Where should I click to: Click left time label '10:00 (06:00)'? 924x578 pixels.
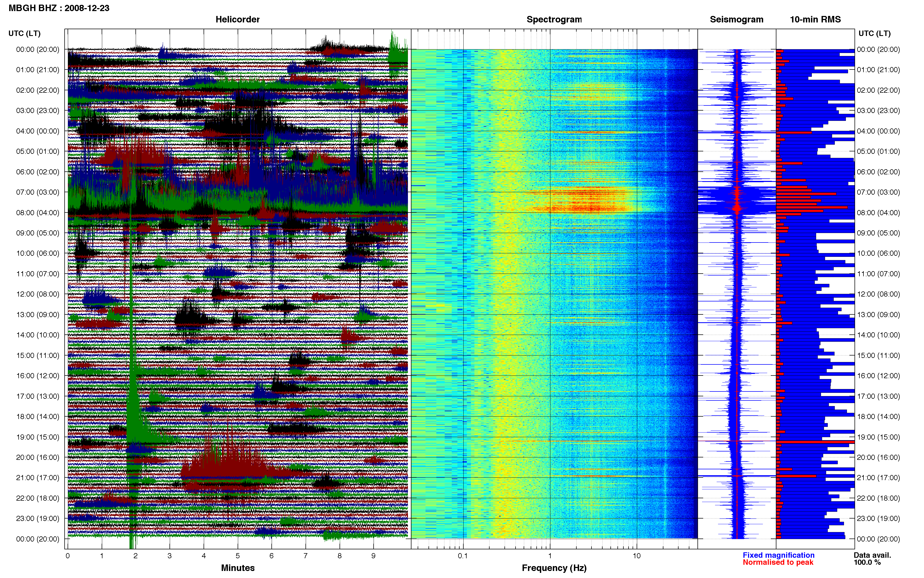point(38,253)
